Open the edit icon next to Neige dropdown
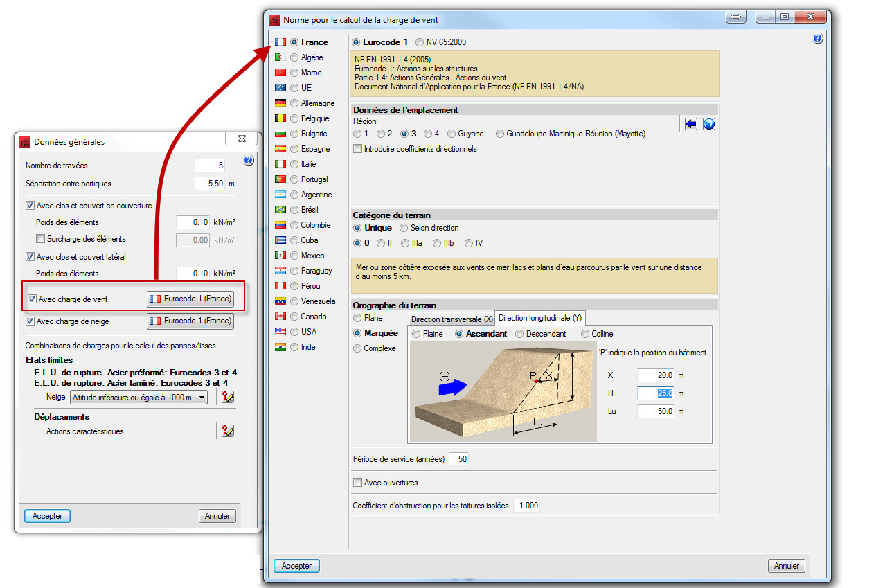894x588 pixels. coord(227,397)
